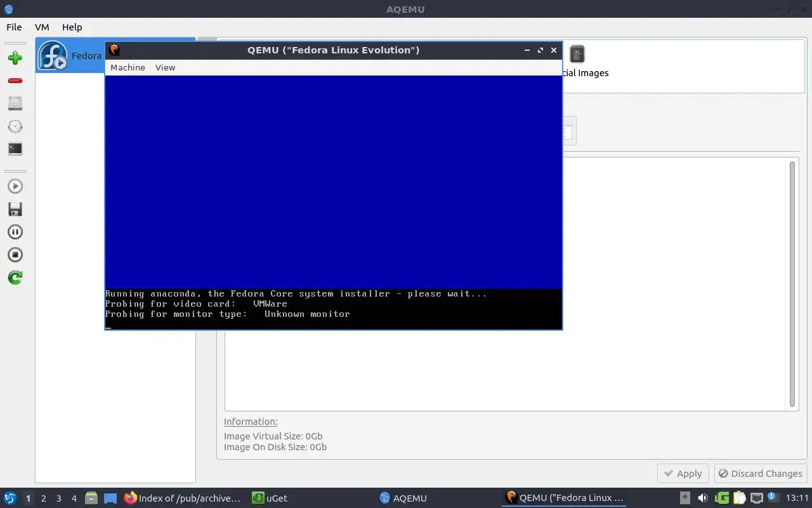
Task: Click the volume speaker icon in system tray
Action: click(703, 498)
